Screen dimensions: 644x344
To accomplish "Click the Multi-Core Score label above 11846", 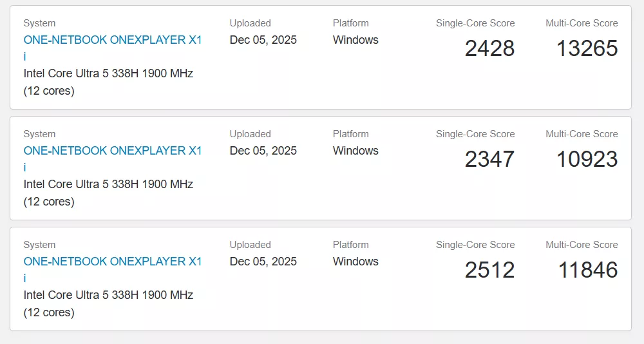I will click(x=582, y=245).
